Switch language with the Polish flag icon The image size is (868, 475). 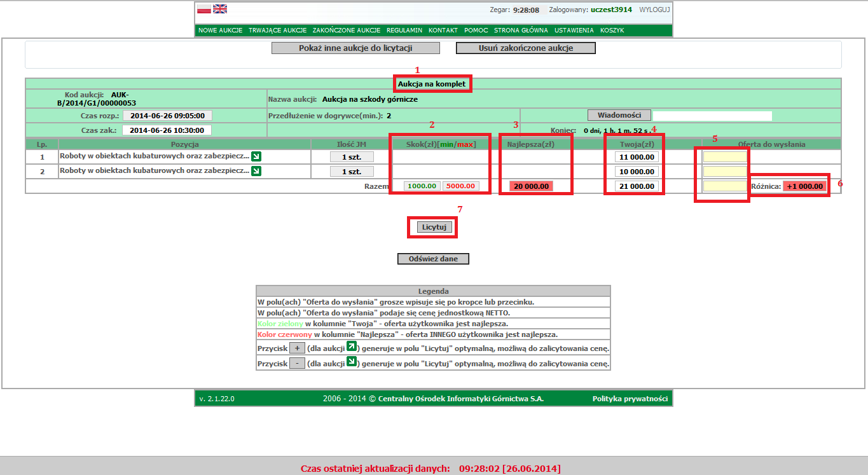pos(204,9)
